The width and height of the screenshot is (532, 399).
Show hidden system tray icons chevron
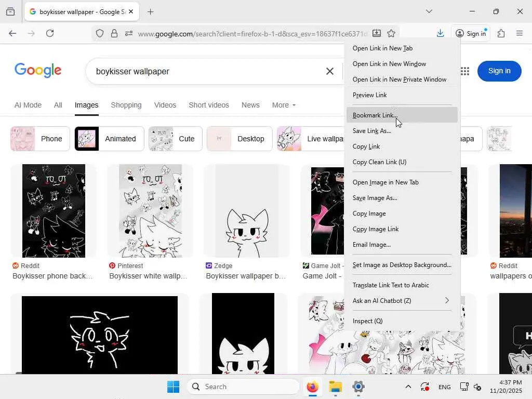point(408,387)
